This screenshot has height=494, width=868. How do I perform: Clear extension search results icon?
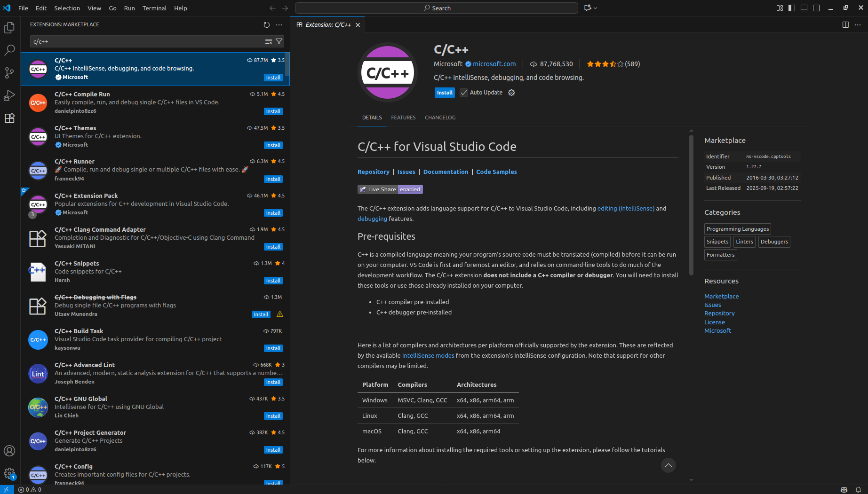(x=269, y=41)
